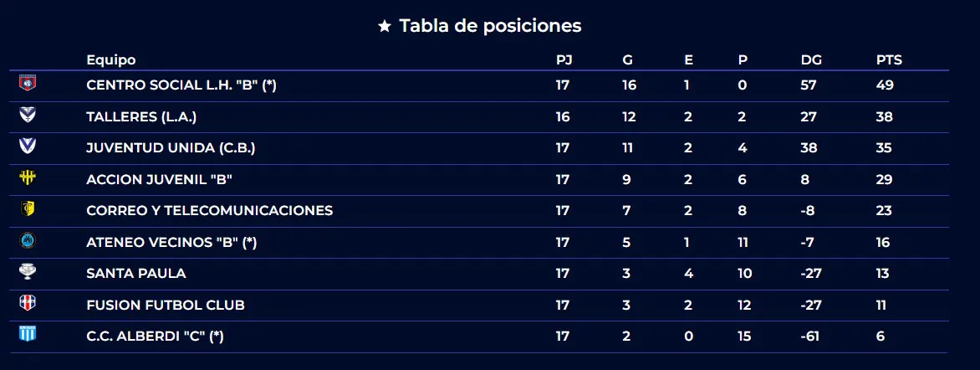Viewport: 980px width, 370px height.
Task: Click the Equipo column header
Action: coord(111,60)
